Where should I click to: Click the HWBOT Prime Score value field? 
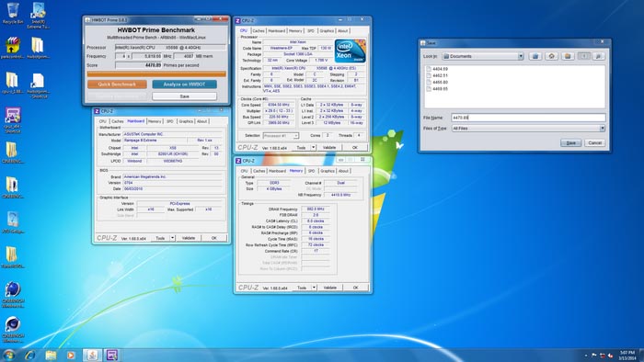click(139, 65)
